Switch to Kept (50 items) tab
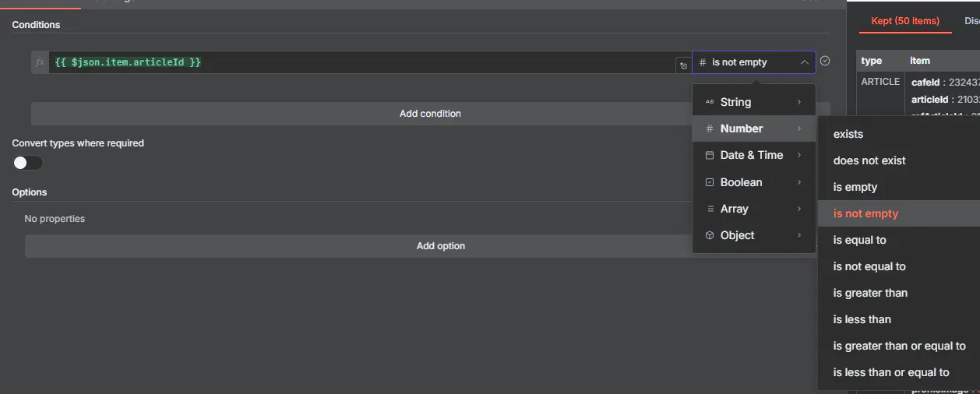The height and width of the screenshot is (394, 980). pyautogui.click(x=905, y=21)
